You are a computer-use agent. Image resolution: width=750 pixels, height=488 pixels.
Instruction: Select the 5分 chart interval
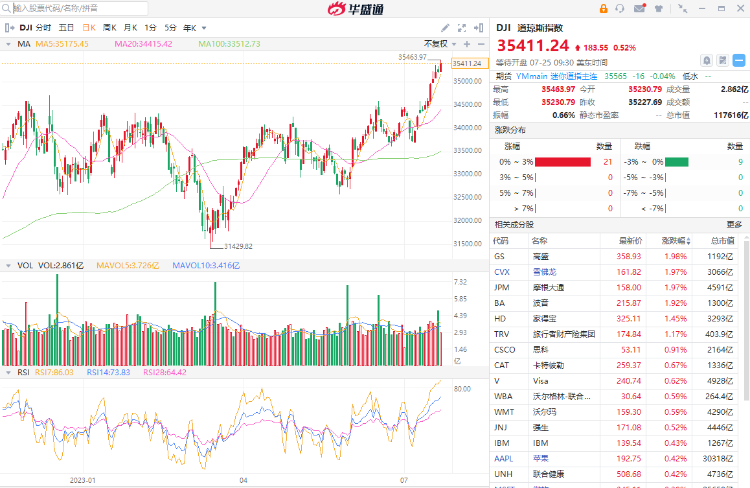point(170,28)
